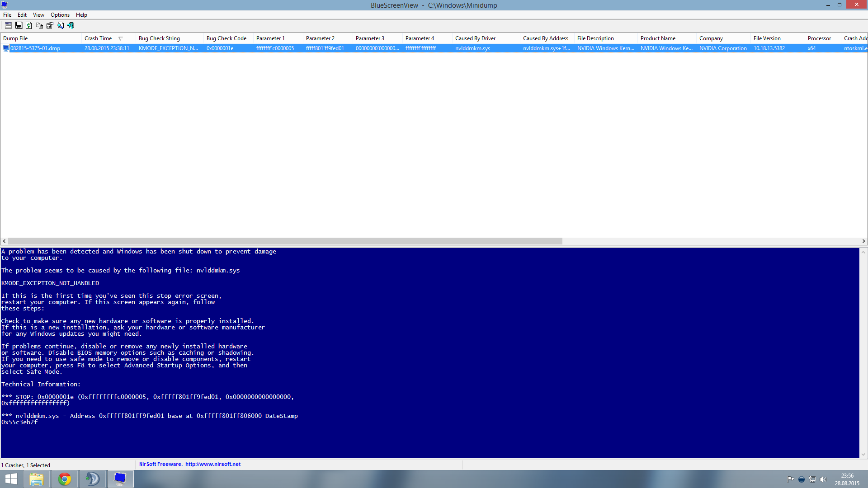Open the Options menu
This screenshot has height=488, width=868.
60,15
